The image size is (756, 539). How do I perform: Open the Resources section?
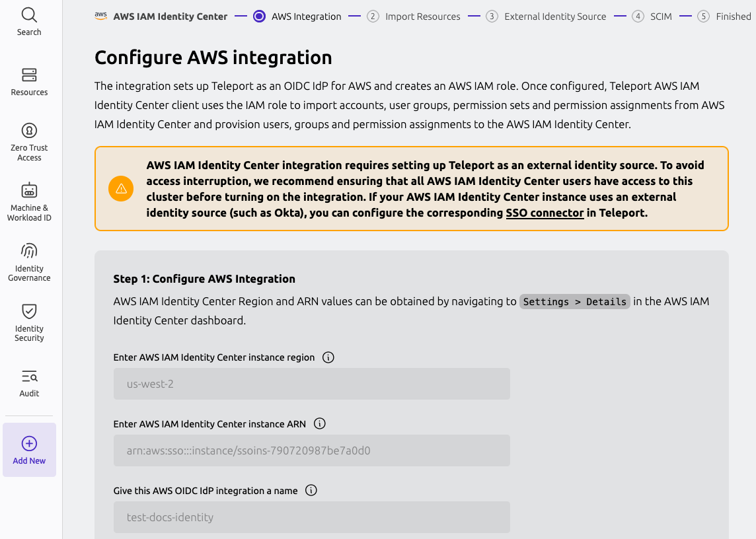point(29,81)
